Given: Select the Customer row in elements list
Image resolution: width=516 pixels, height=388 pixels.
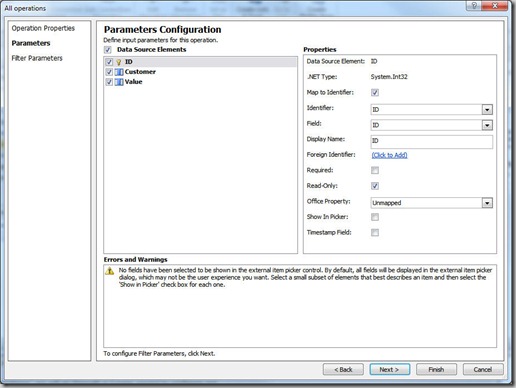Looking at the screenshot, I should point(200,72).
